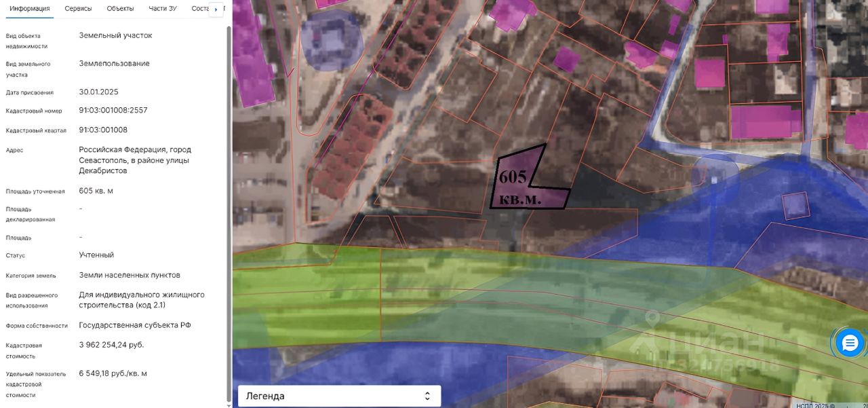Open the Сервисы tab
Viewport: 868px width, 408px height.
pos(79,9)
